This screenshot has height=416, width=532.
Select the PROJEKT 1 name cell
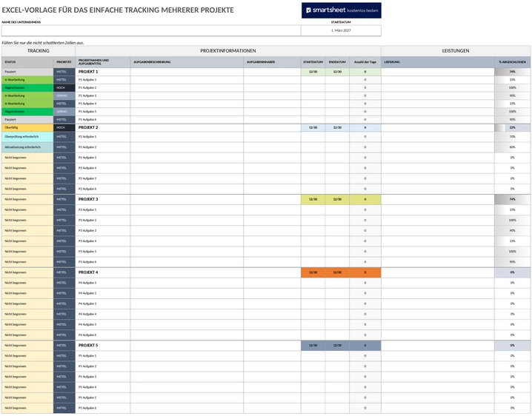pos(103,72)
